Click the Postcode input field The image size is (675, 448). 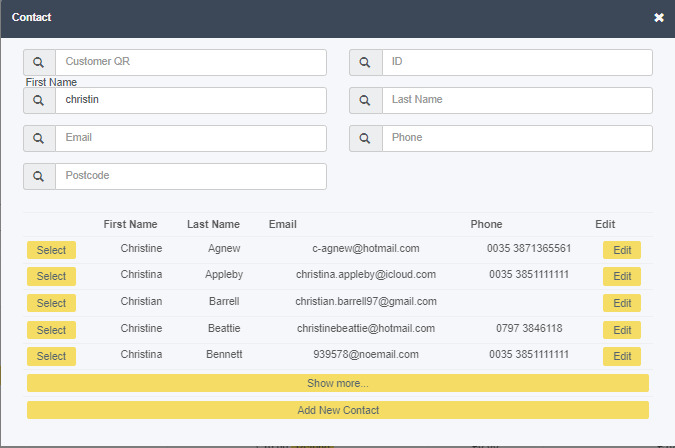pyautogui.click(x=191, y=176)
